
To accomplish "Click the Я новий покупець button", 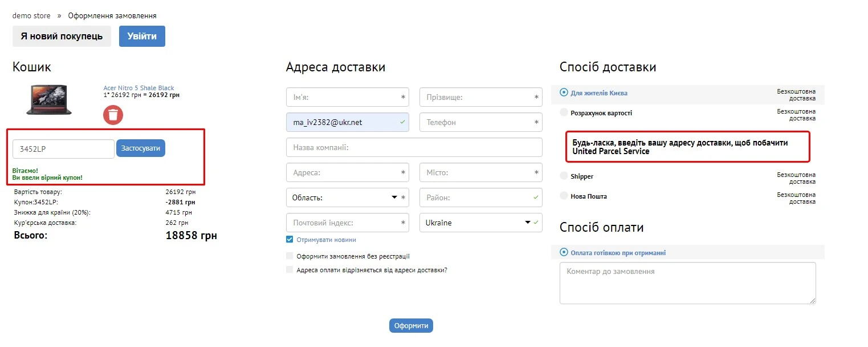I will (x=62, y=36).
